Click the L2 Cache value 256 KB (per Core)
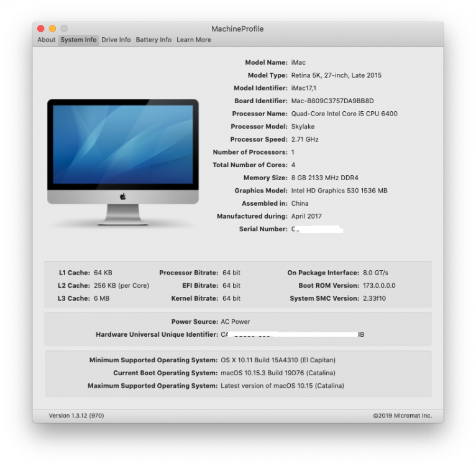 121,286
